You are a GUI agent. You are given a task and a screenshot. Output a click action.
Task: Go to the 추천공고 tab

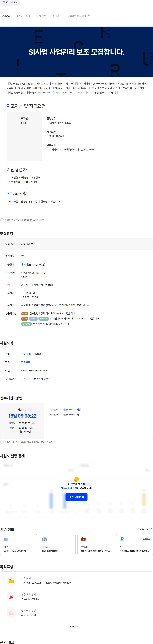pyautogui.click(x=57, y=16)
